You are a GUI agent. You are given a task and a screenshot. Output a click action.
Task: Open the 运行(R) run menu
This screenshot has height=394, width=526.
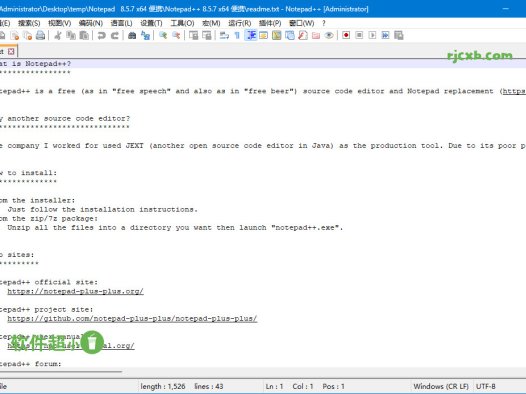(x=240, y=23)
